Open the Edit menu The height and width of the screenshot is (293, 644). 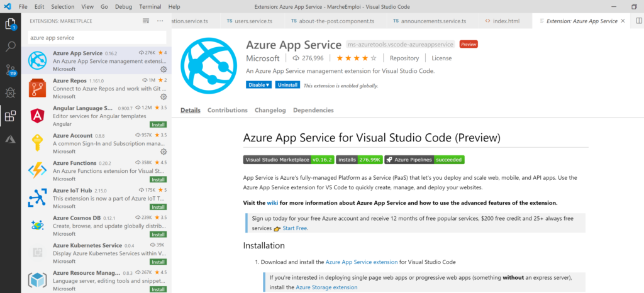click(x=40, y=6)
